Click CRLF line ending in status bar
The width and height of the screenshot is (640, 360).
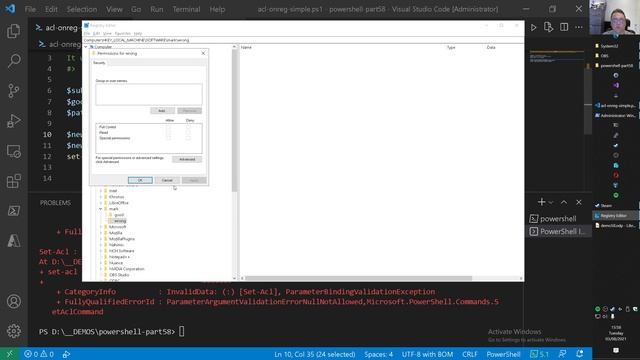click(470, 354)
